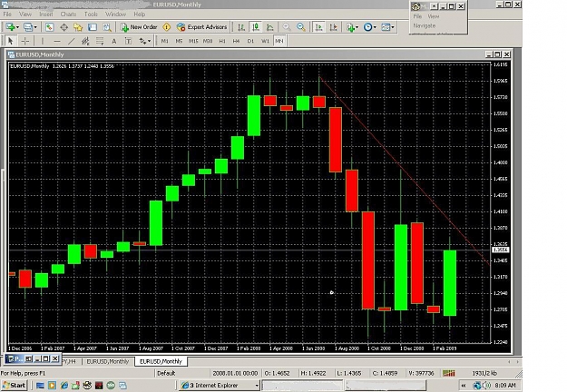Open the Charts menu
Image resolution: width=567 pixels, height=392 pixels.
click(x=68, y=15)
